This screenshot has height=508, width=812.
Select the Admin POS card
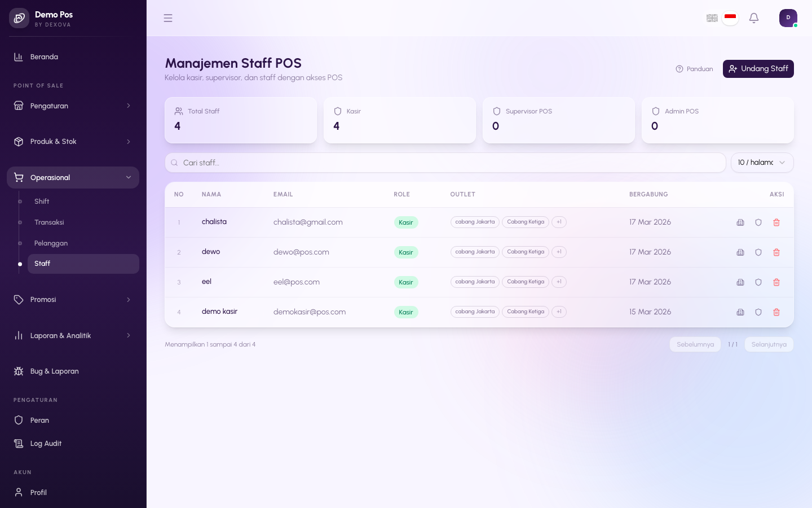pyautogui.click(x=718, y=120)
